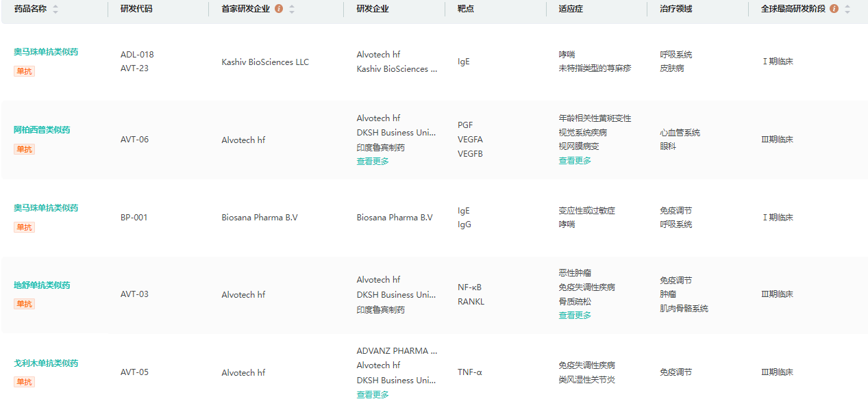Click 单抗 tag under 地舒单抗类似药
The width and height of the screenshot is (868, 399).
tap(24, 304)
